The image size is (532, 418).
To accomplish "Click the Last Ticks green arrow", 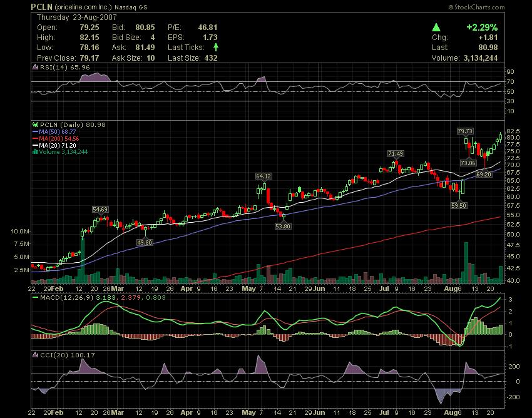I will point(216,47).
